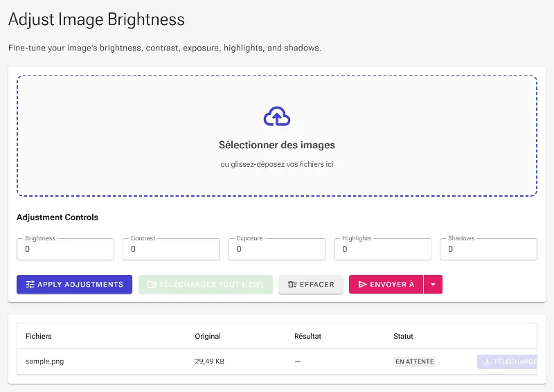The height and width of the screenshot is (392, 554).
Task: Click the Fichiers column header
Action: pos(39,336)
